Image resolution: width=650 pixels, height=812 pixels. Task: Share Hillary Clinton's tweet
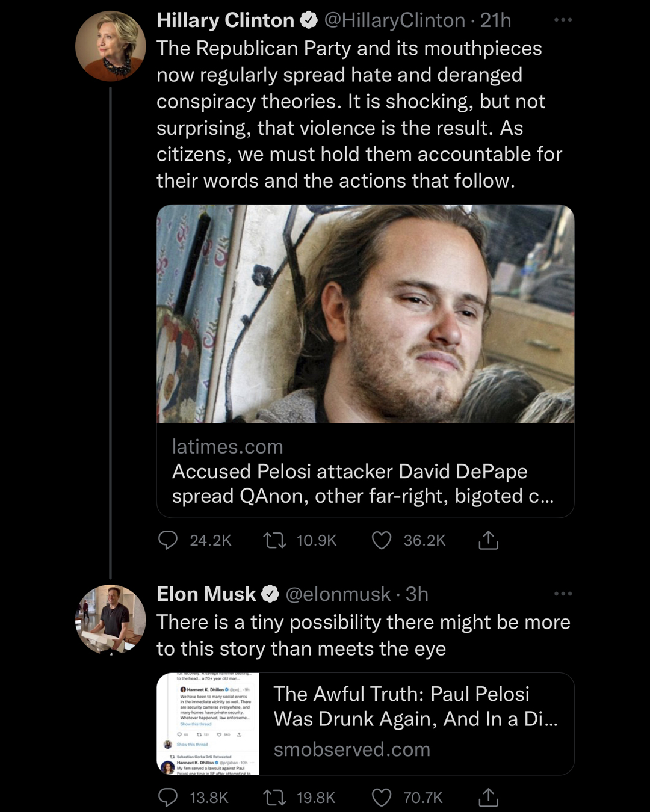[488, 540]
